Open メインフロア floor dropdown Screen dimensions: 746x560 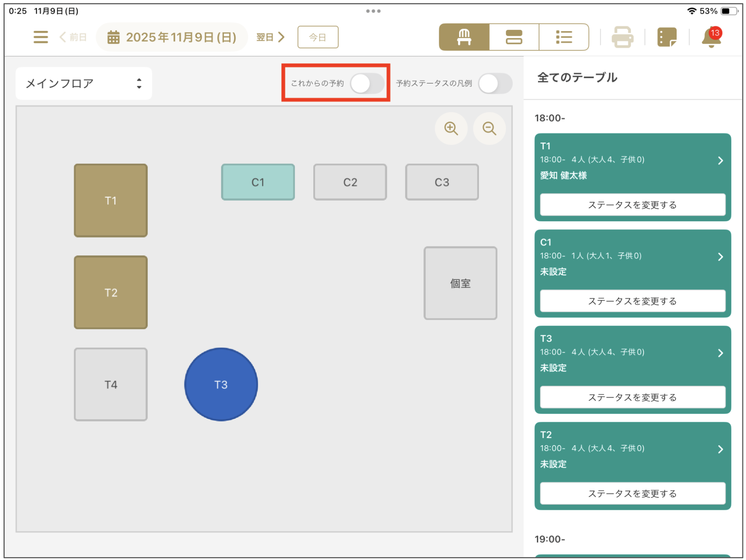[x=84, y=84]
